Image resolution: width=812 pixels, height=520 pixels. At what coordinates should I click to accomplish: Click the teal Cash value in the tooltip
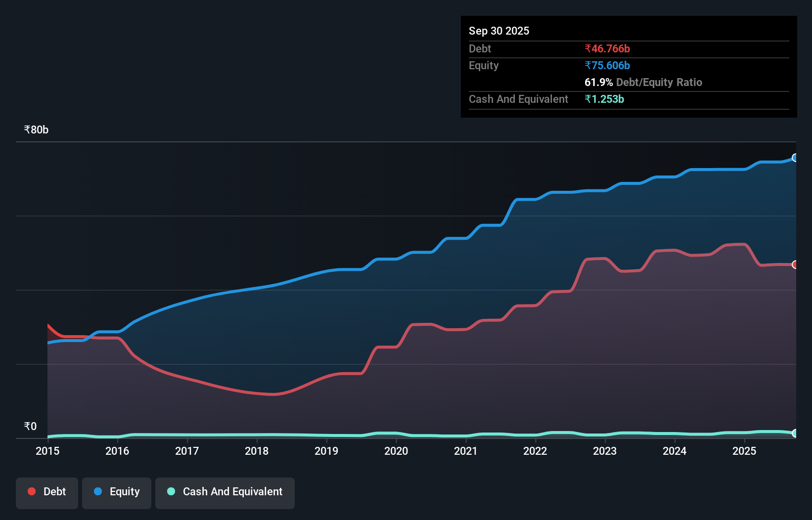[x=605, y=99]
